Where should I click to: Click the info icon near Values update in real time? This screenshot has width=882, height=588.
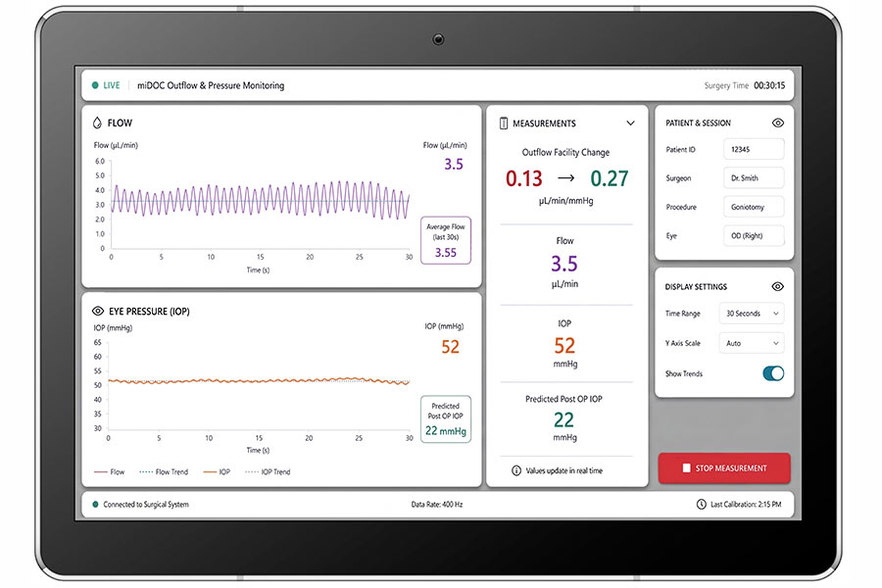515,470
